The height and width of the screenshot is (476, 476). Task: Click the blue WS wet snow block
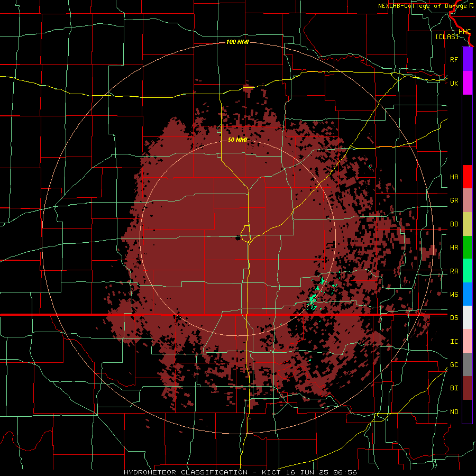(467, 294)
